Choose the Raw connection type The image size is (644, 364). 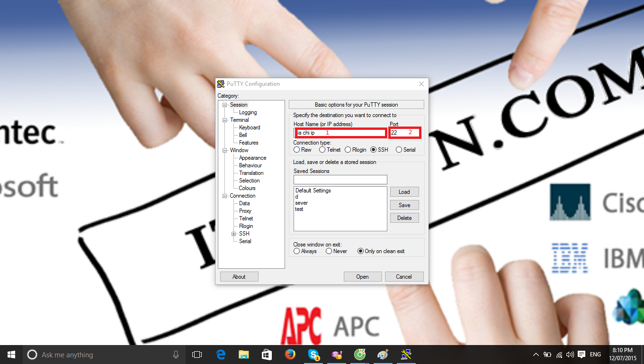(297, 150)
